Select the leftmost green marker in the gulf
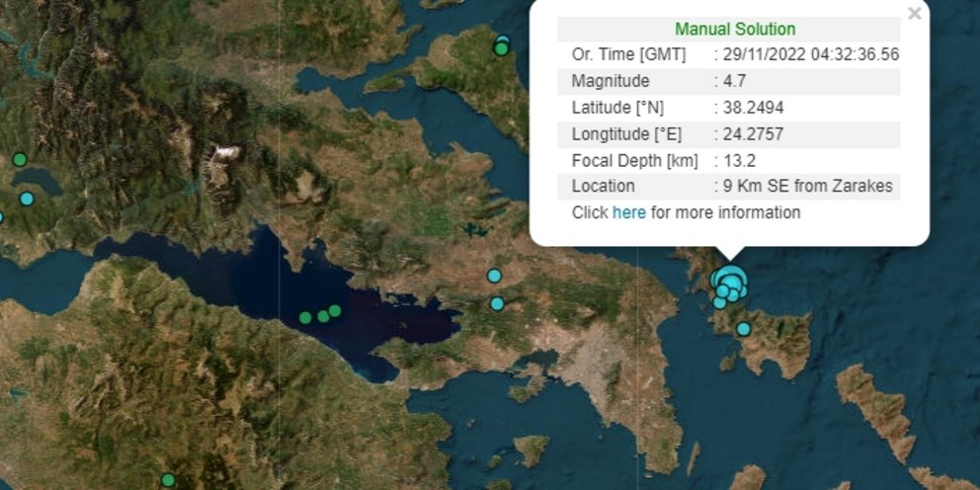 pyautogui.click(x=305, y=317)
